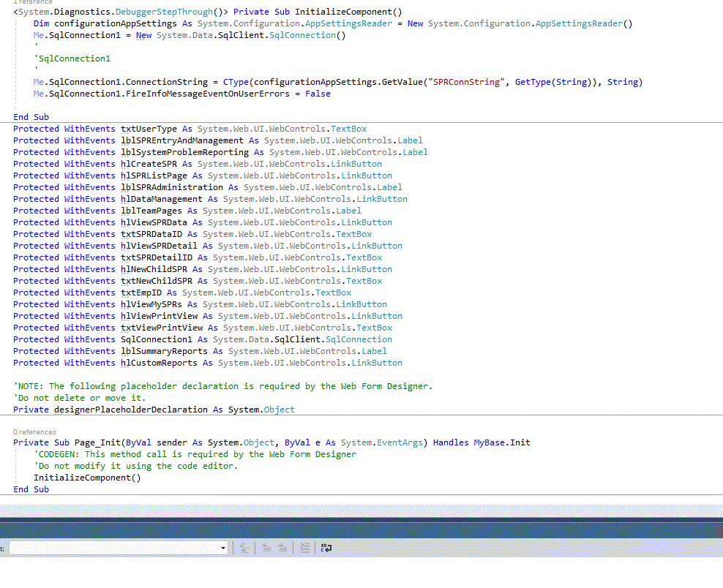Click Page_Init in the Sub declaration
The width and height of the screenshot is (723, 588).
[x=97, y=442]
